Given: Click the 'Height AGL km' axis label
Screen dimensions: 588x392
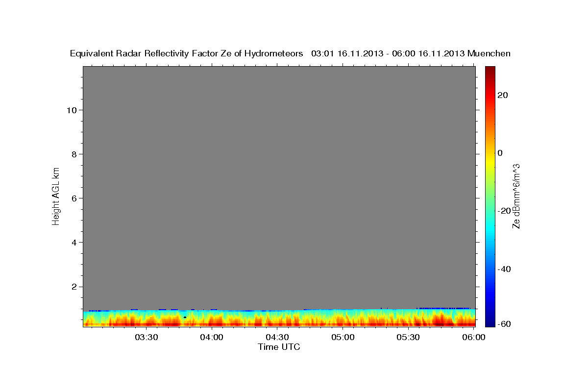Looking at the screenshot, I should pyautogui.click(x=56, y=196).
